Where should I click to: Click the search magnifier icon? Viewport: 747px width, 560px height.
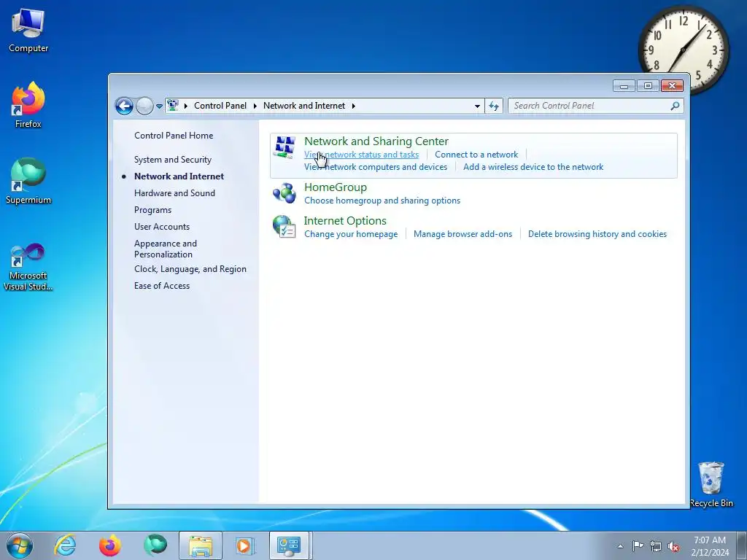[x=675, y=106]
